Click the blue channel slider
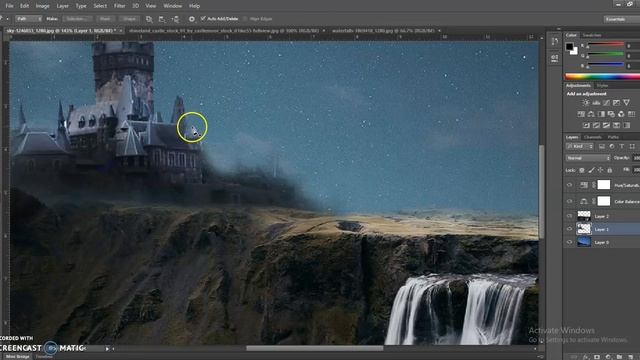The image size is (640, 360). tap(606, 64)
